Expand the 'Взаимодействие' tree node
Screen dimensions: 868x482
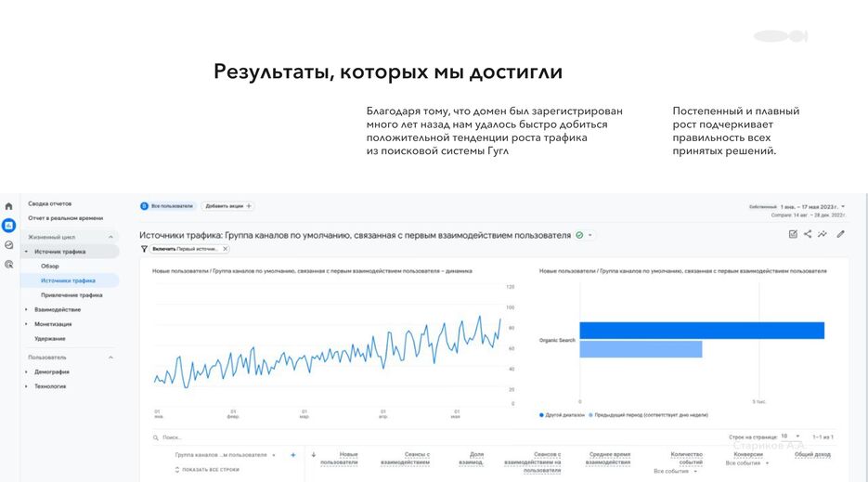[26, 309]
